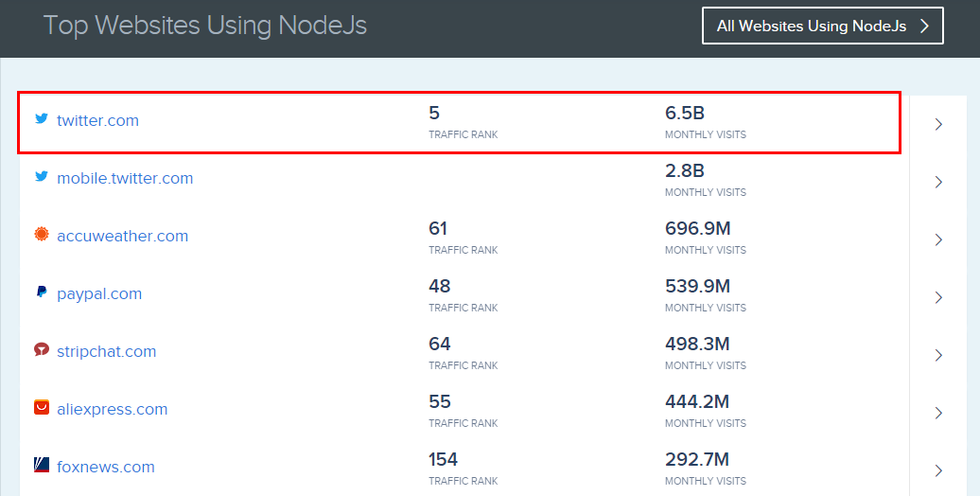Open the paypal.com link
This screenshot has width=980, height=496.
[99, 294]
